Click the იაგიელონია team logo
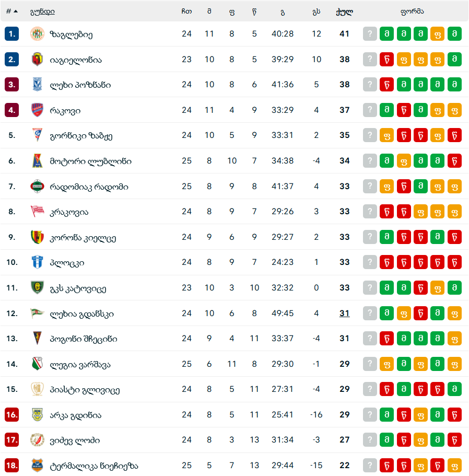Screen dimensions: 469x476 click(x=37, y=60)
